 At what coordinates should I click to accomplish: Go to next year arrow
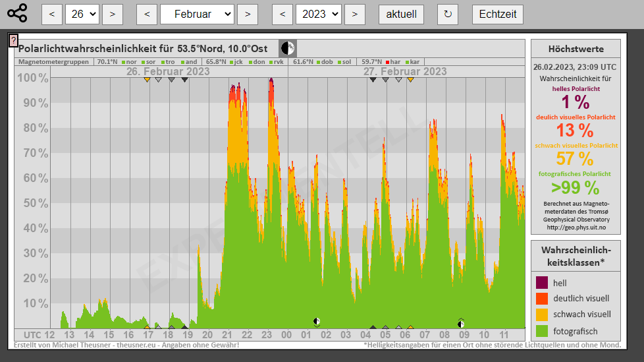pos(355,15)
